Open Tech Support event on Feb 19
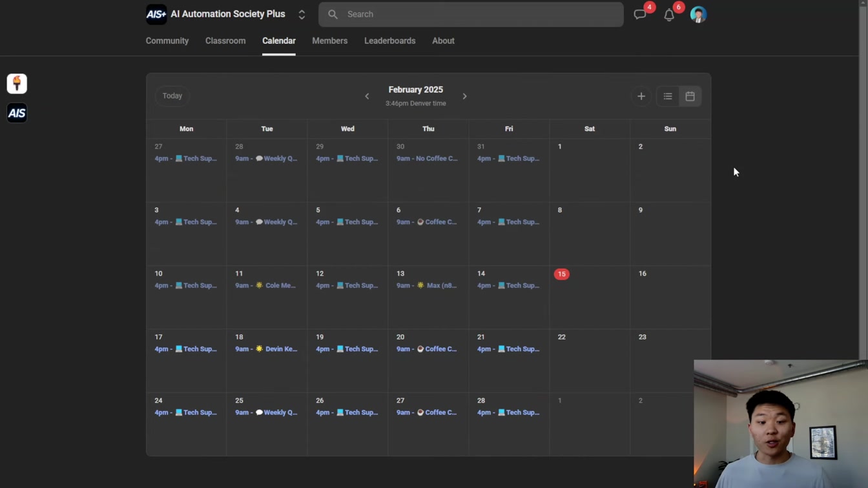 (347, 349)
